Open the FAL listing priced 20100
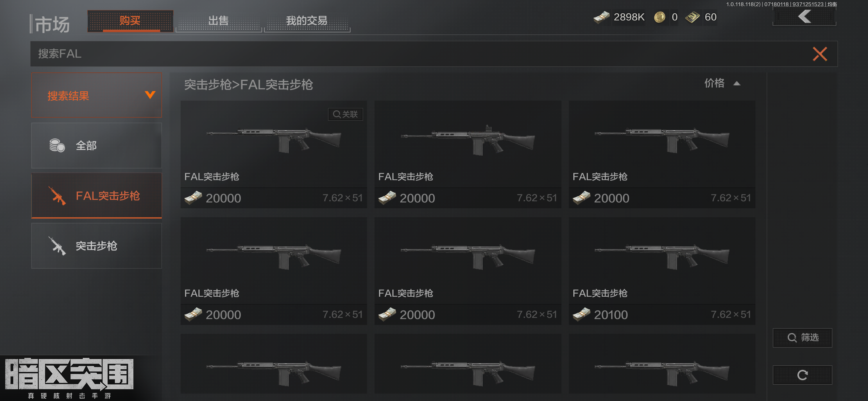 (x=662, y=271)
